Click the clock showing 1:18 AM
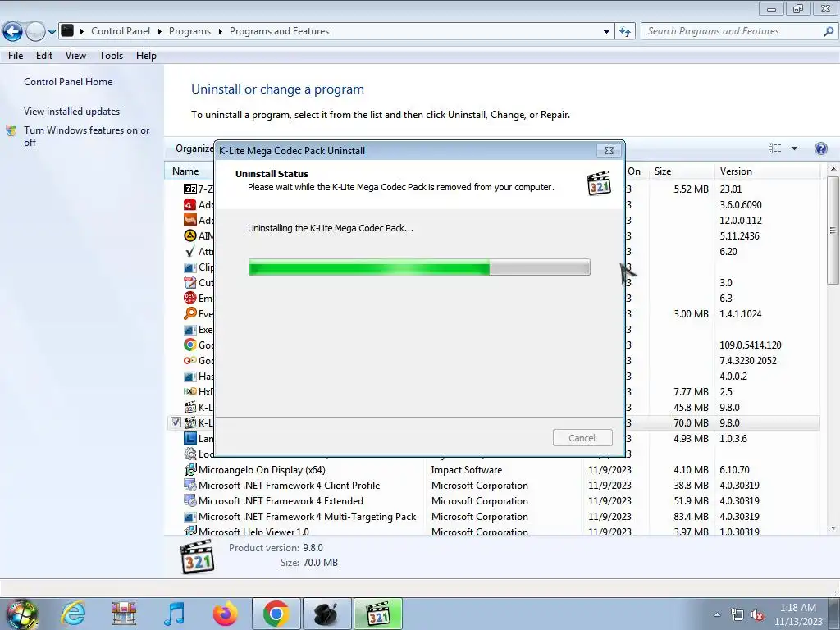Screen dimensions: 840x630 point(797,608)
